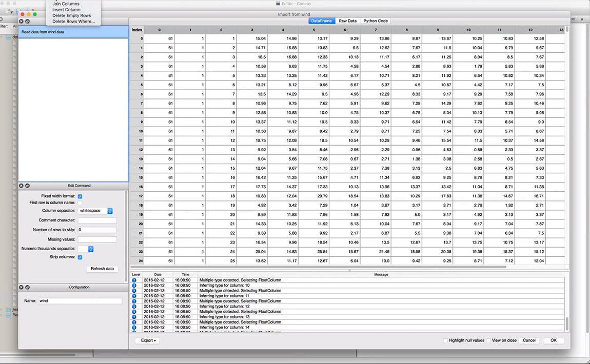
Task: Click 'Inferring type for column: 12' message
Action: coord(224,307)
